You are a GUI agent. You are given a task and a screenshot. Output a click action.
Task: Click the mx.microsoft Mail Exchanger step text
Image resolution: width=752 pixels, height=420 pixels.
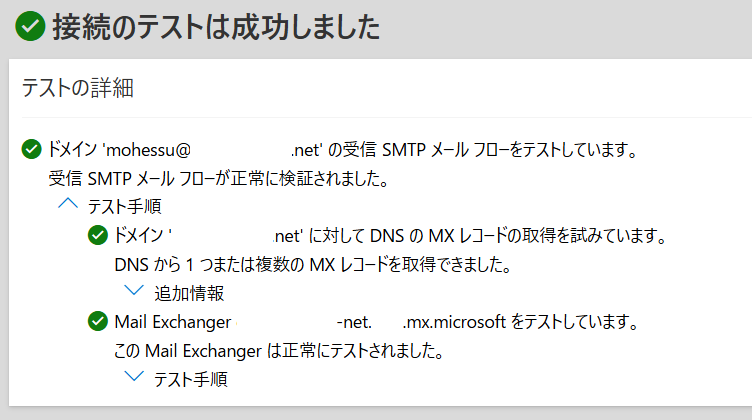click(376, 322)
